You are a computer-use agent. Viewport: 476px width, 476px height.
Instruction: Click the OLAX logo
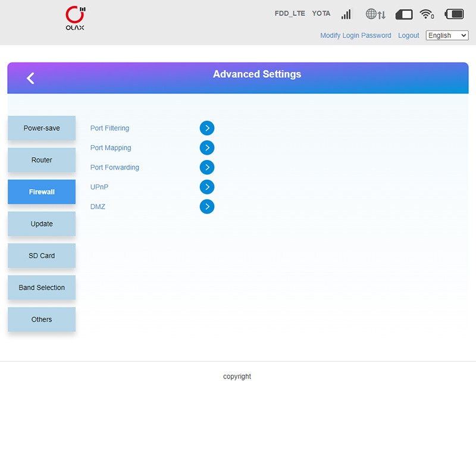coord(75,18)
